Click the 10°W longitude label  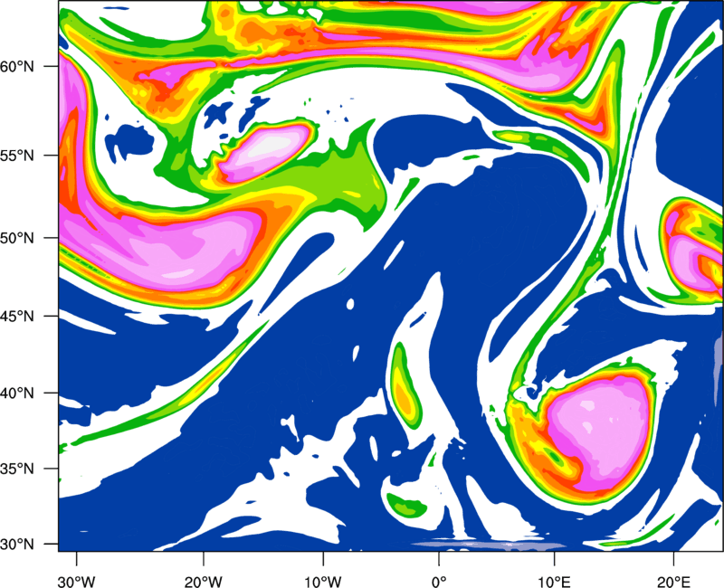pyautogui.click(x=323, y=582)
